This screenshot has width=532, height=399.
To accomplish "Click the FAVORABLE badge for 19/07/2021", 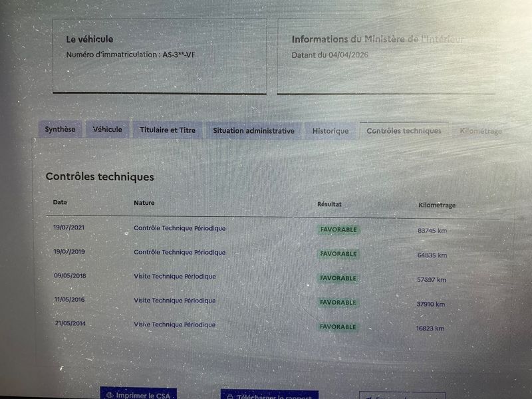I will pos(338,229).
